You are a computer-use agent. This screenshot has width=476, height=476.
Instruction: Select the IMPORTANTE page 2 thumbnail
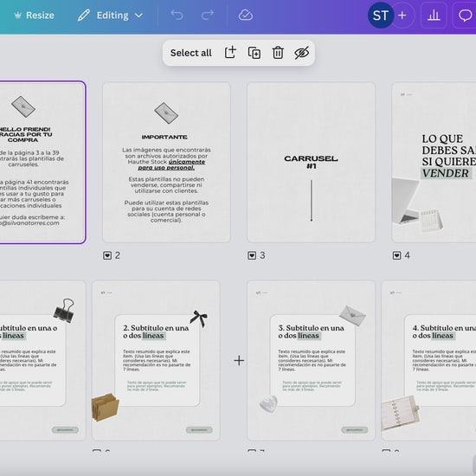[x=166, y=163]
